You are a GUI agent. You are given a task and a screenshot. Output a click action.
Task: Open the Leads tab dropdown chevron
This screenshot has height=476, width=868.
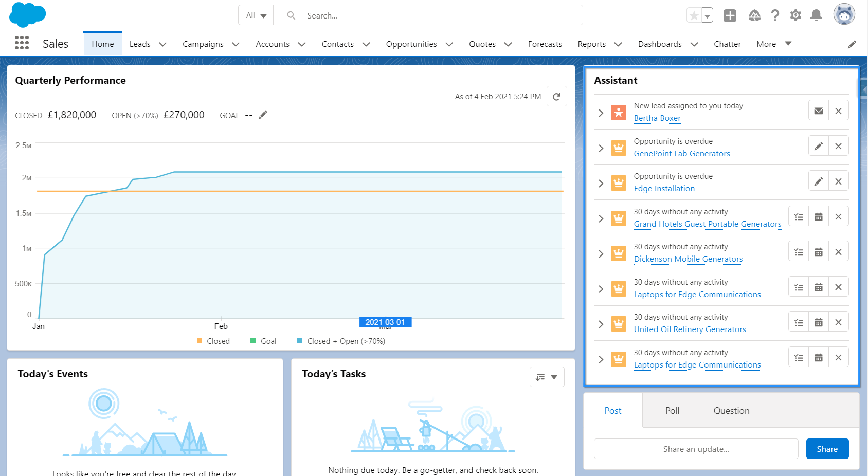162,44
